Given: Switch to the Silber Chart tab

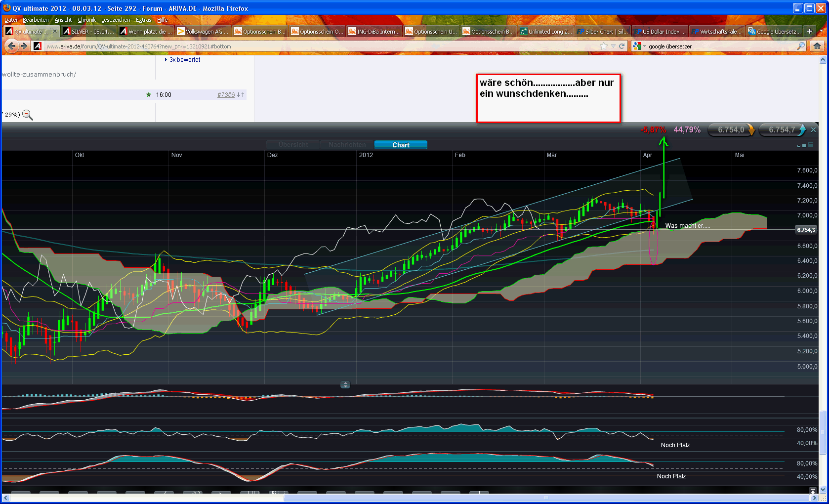Looking at the screenshot, I should [603, 31].
